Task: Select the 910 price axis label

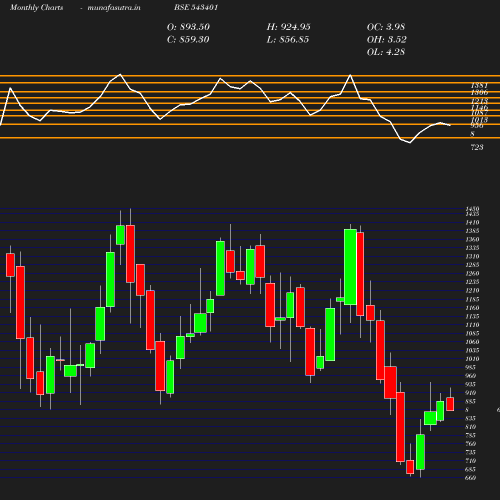Action: coord(471,393)
